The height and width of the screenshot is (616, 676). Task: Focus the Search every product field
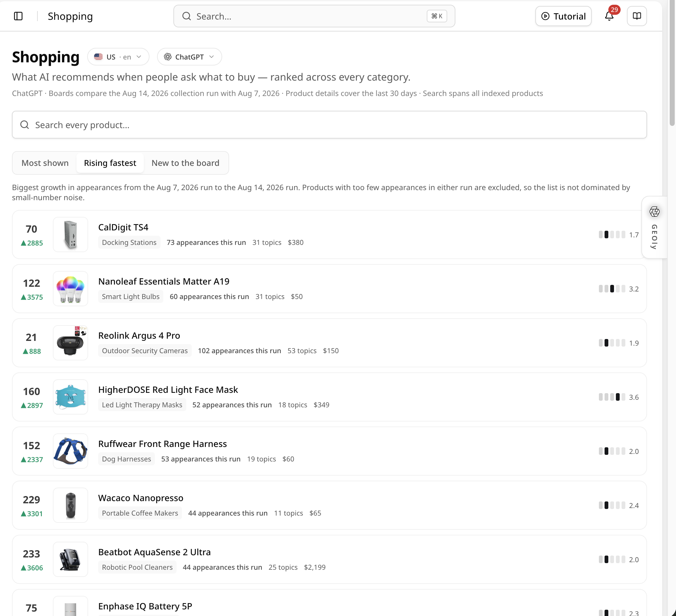click(329, 125)
